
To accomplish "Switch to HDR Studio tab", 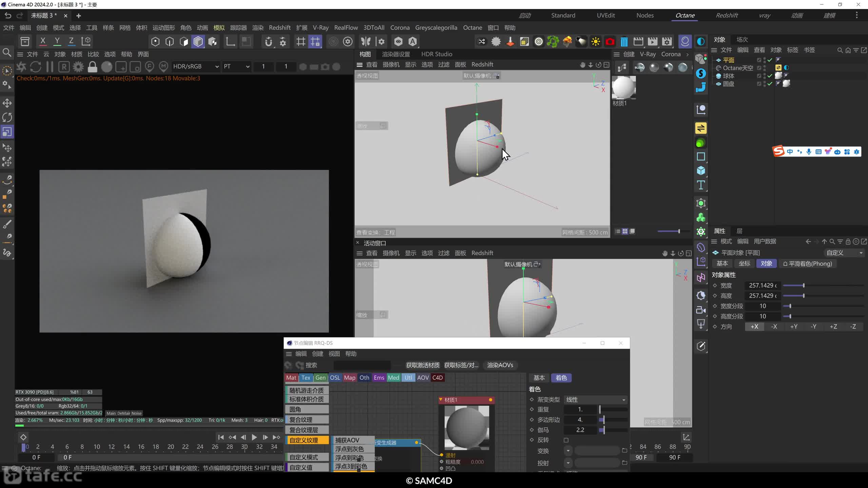I will click(x=436, y=54).
